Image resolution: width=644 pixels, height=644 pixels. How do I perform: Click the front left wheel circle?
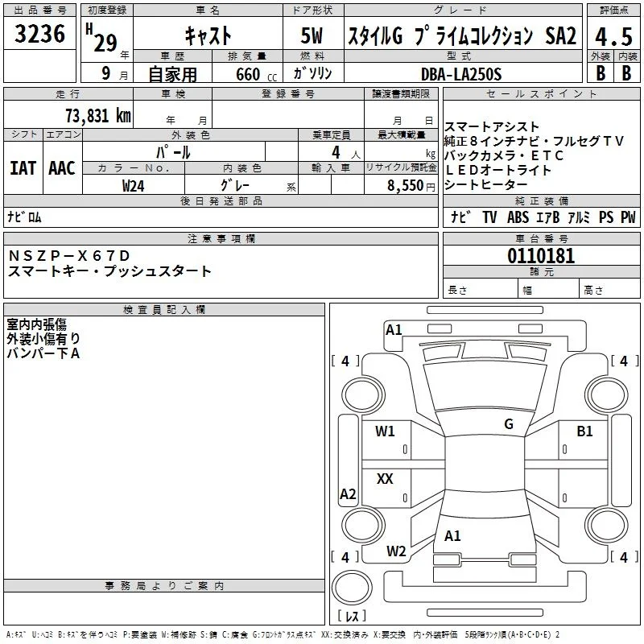[x=363, y=395]
